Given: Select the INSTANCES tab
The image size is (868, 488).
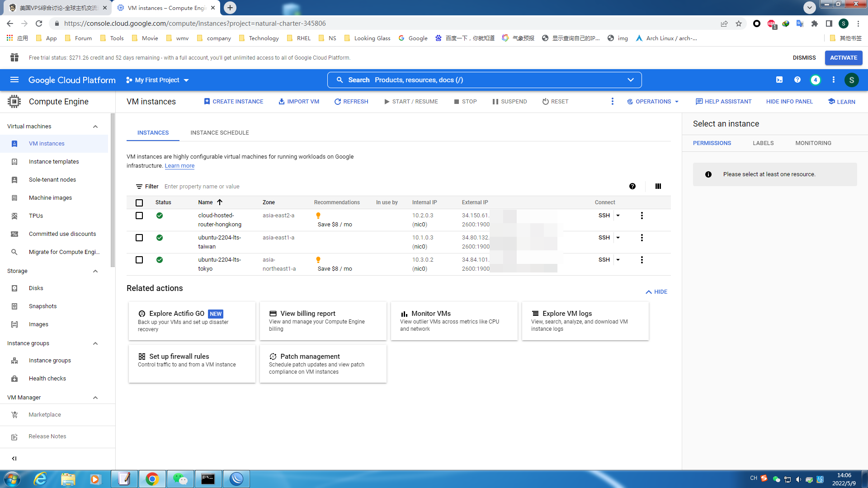Looking at the screenshot, I should click(153, 132).
